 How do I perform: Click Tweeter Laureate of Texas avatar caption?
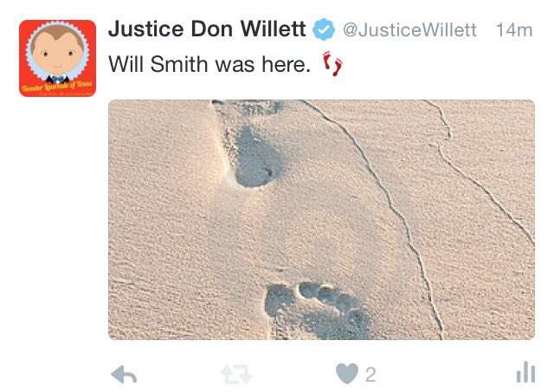[x=56, y=86]
